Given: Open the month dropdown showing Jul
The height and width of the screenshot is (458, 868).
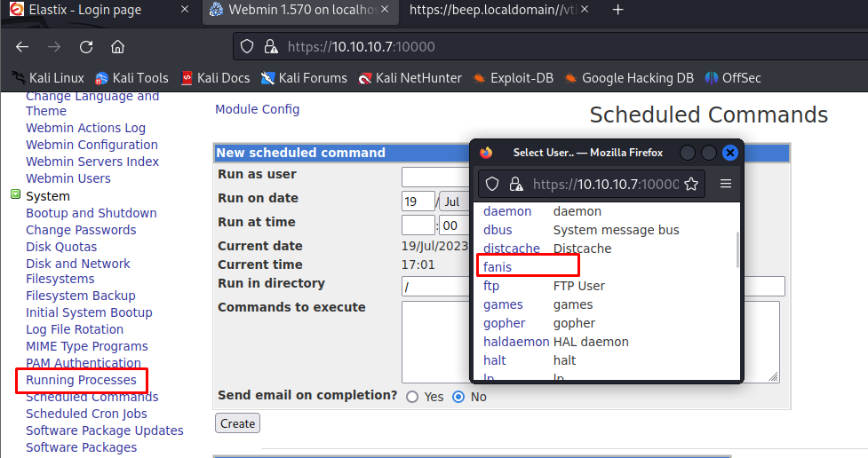Looking at the screenshot, I should pos(454,201).
